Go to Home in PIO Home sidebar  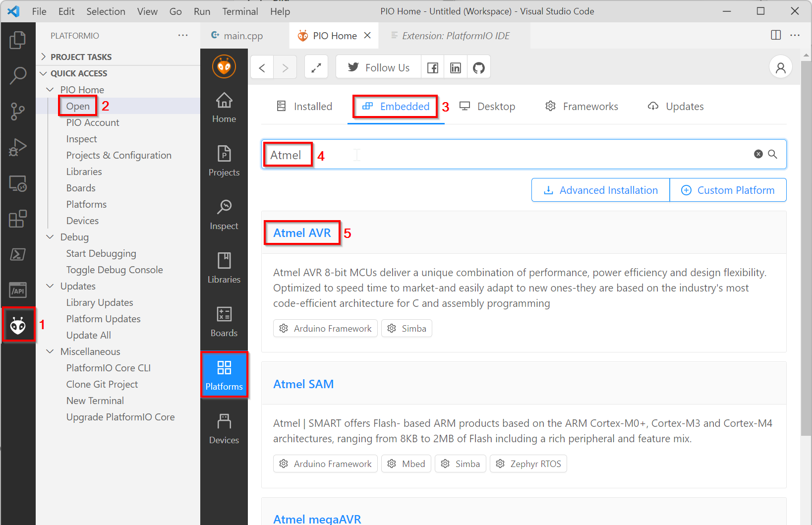[224, 108]
